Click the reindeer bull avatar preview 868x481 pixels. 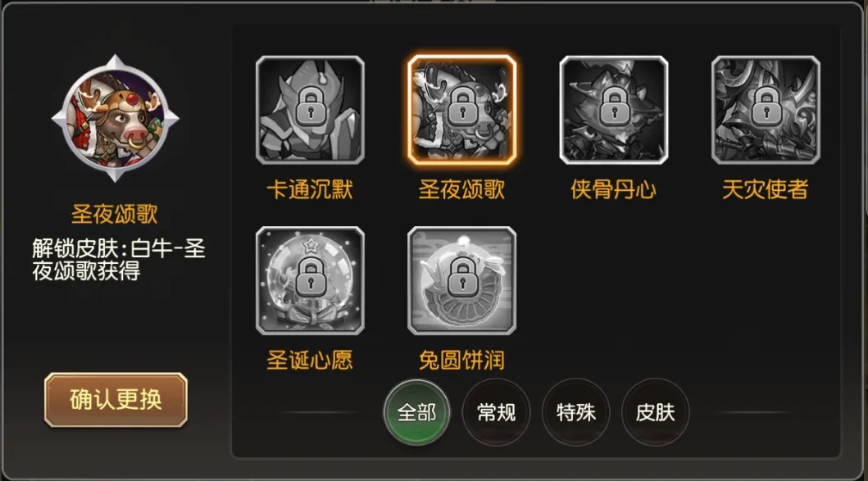coord(115,119)
